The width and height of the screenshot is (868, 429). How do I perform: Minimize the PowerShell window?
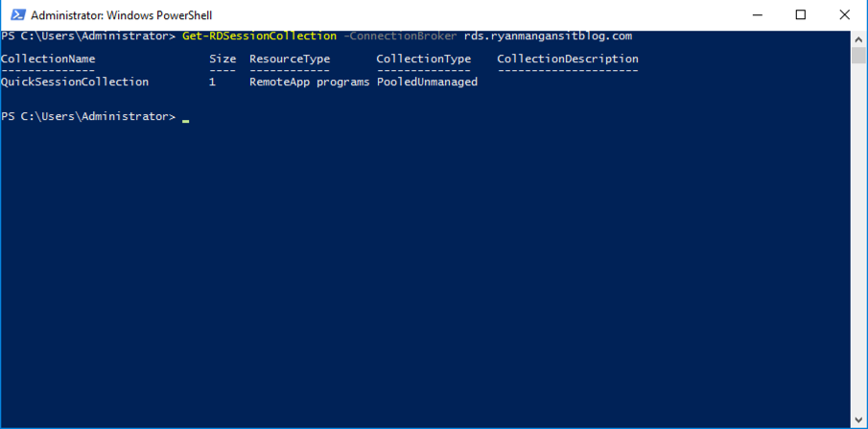point(756,15)
